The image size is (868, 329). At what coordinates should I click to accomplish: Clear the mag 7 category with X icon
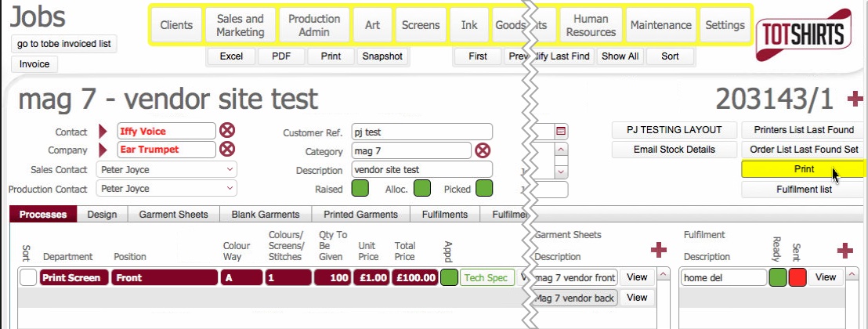[x=483, y=150]
